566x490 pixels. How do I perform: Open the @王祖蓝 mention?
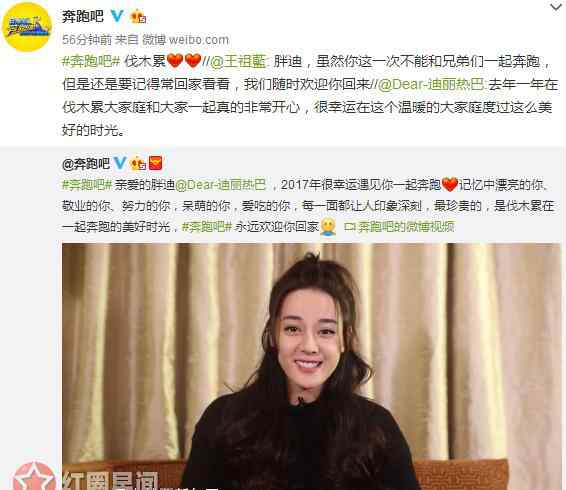pyautogui.click(x=238, y=61)
